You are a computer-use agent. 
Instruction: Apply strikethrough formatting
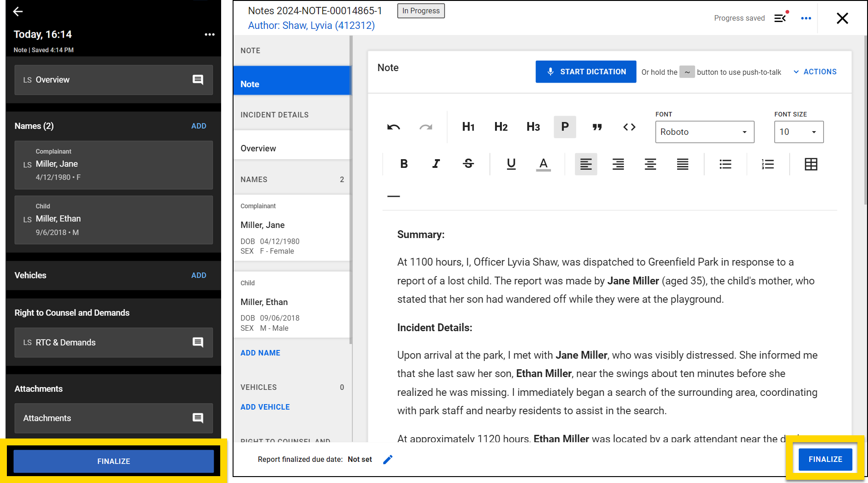pos(468,164)
